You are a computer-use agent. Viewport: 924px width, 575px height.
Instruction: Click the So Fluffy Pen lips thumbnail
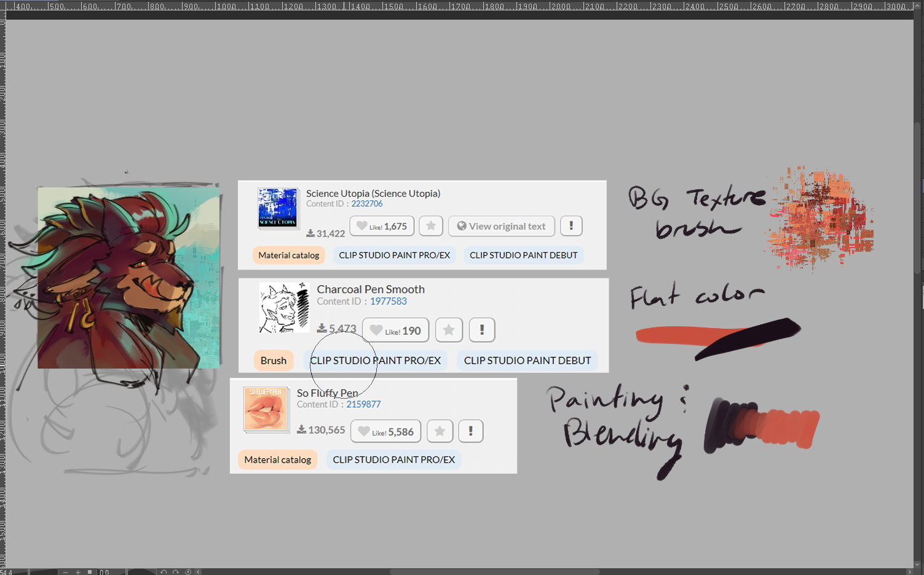click(266, 409)
